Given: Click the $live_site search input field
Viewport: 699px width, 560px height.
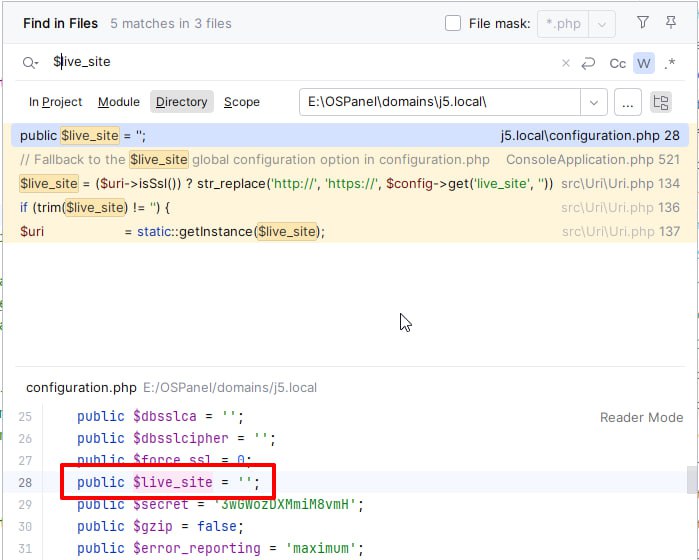Looking at the screenshot, I should tap(303, 62).
